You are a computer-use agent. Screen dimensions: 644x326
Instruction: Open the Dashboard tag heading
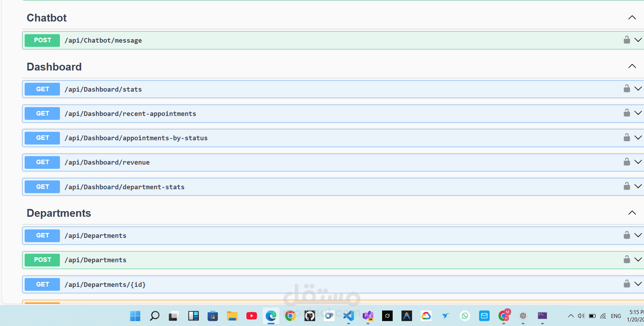[x=54, y=67]
